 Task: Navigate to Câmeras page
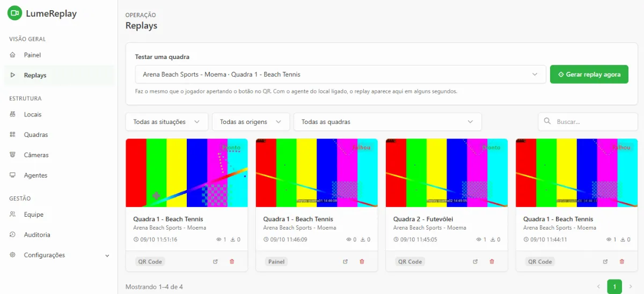(x=58, y=155)
